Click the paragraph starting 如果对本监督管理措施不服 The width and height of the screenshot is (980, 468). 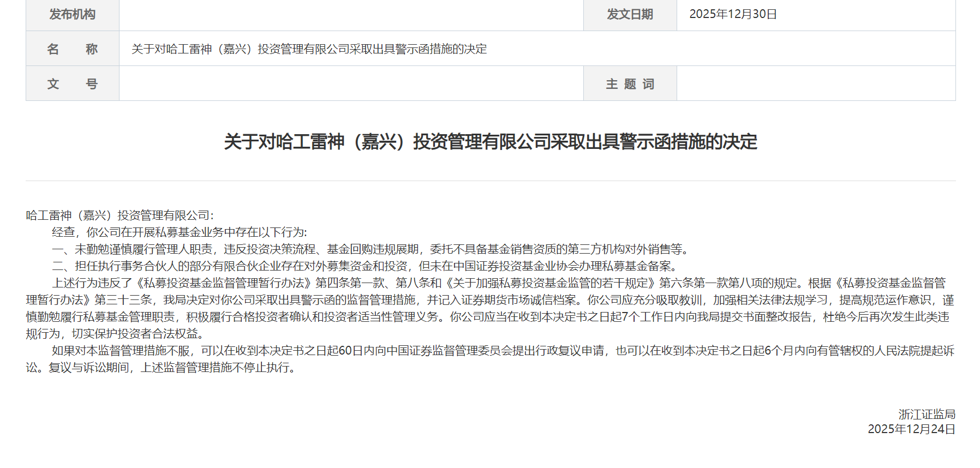(490, 359)
